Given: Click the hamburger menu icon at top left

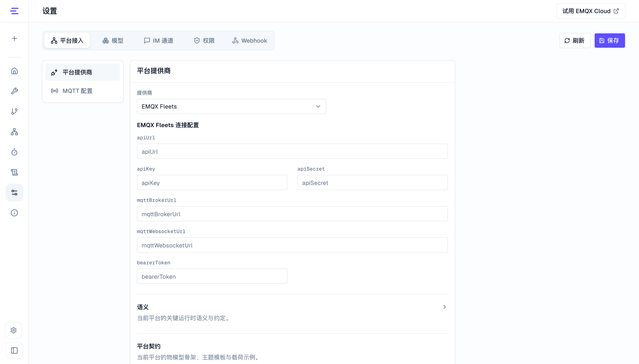Looking at the screenshot, I should [x=14, y=11].
